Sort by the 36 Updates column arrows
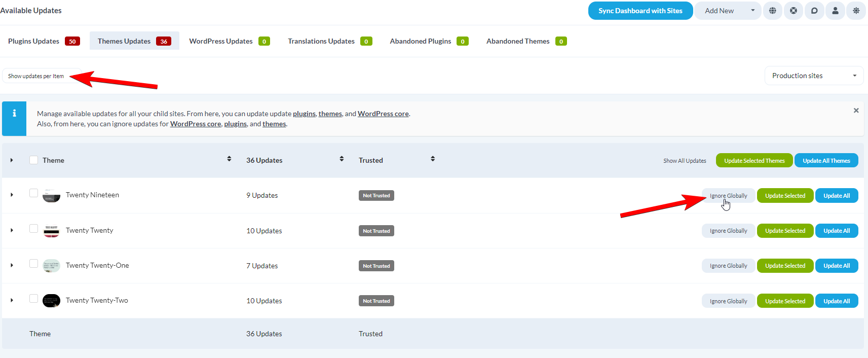Image resolution: width=868 pixels, height=358 pixels. tap(342, 159)
